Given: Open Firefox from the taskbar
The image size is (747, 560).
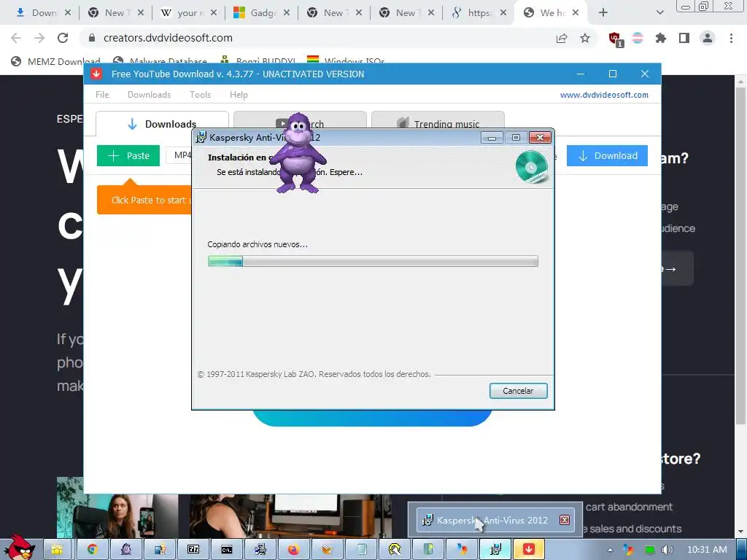Looking at the screenshot, I should pyautogui.click(x=294, y=550).
